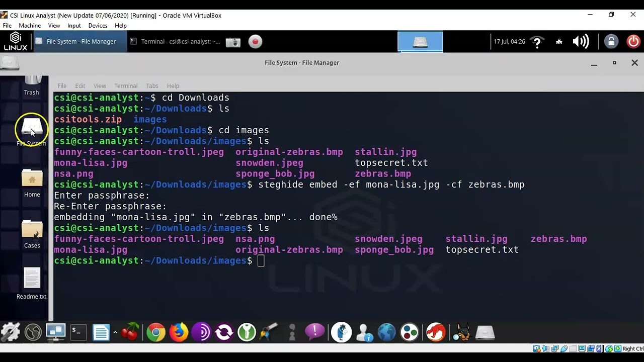The image size is (644, 362).
Task: Expand the small arrow beside document dock icon
Action: tap(115, 332)
